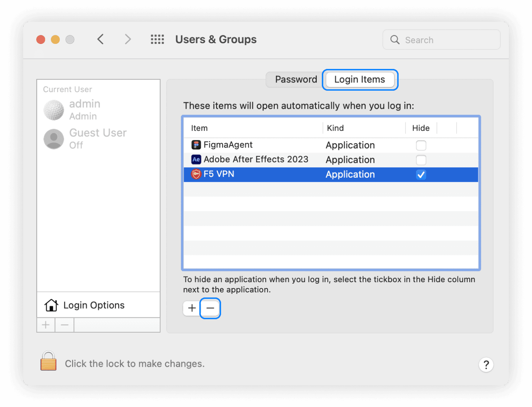
Task: Go back with the left chevron
Action: point(101,39)
